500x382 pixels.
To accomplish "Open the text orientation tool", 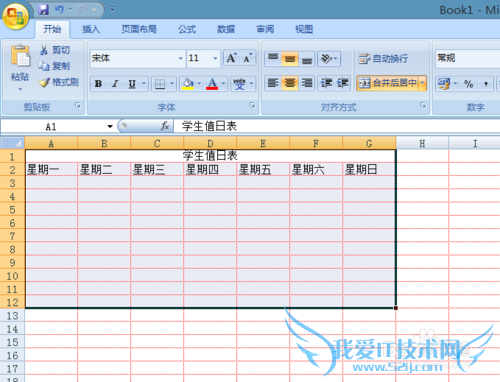I will pyautogui.click(x=329, y=59).
